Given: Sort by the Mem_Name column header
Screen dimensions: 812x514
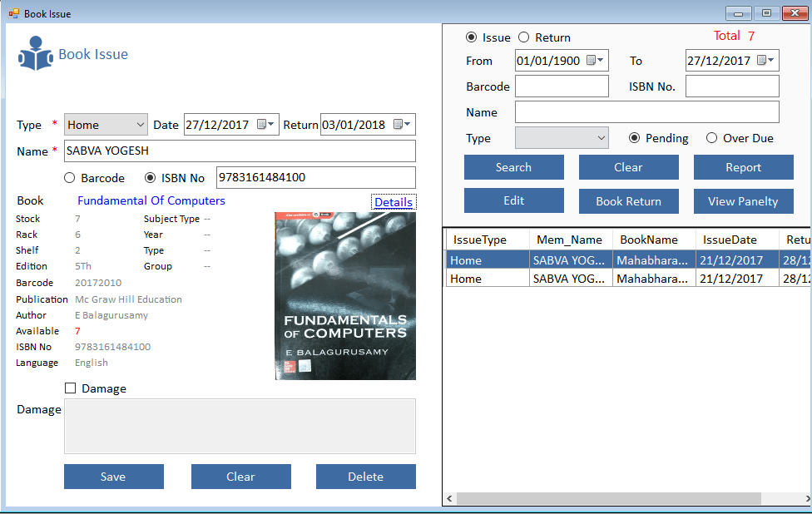Looking at the screenshot, I should [x=570, y=240].
